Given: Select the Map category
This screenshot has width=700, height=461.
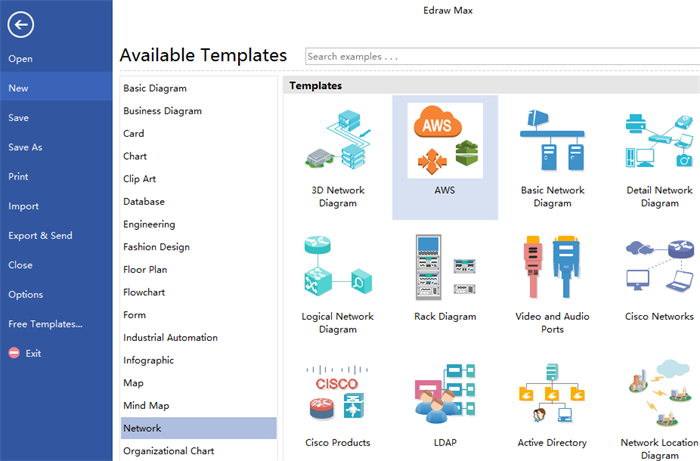Looking at the screenshot, I should [133, 383].
